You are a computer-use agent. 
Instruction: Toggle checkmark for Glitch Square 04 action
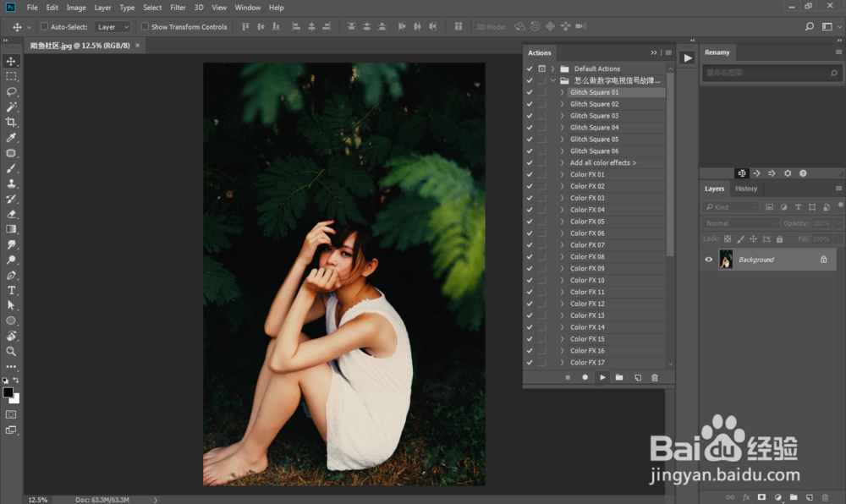530,128
